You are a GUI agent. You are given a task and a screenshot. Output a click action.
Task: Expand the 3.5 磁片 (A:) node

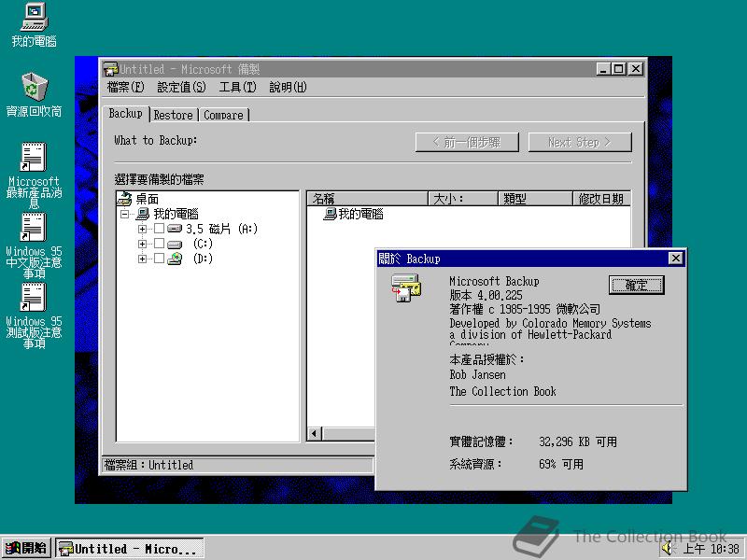tap(142, 229)
